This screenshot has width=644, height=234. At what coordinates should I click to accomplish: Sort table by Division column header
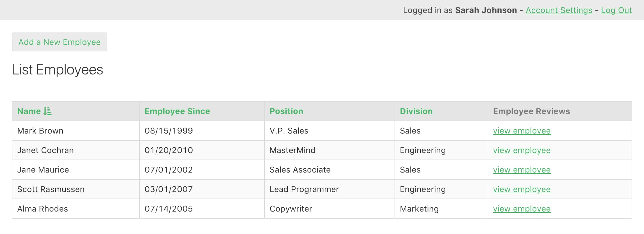pyautogui.click(x=416, y=111)
